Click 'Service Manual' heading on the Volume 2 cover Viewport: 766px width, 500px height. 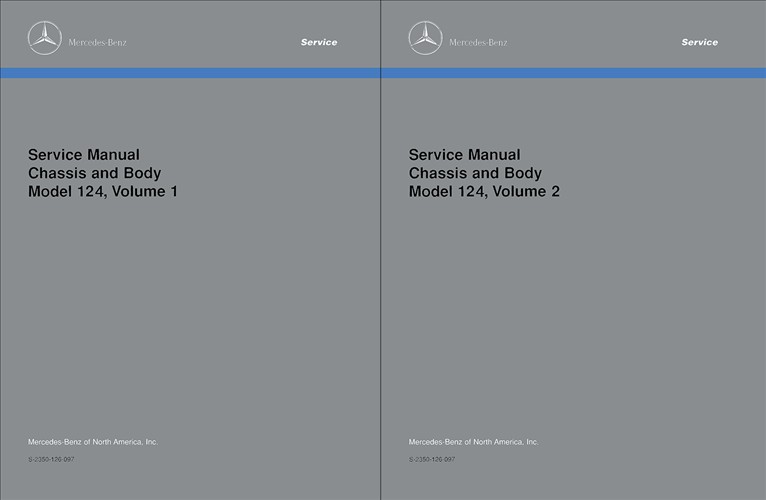pyautogui.click(x=464, y=154)
